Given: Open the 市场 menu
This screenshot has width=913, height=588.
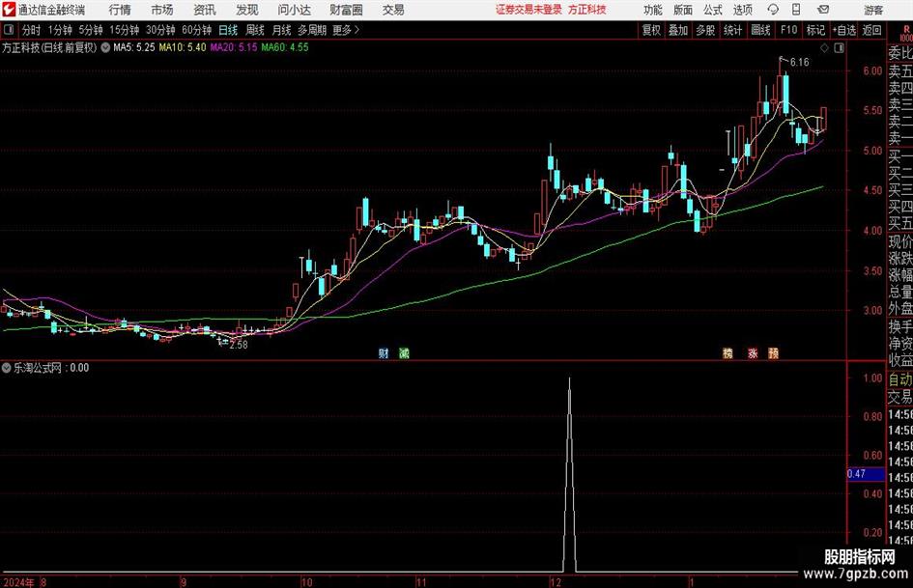Looking at the screenshot, I should [162, 10].
